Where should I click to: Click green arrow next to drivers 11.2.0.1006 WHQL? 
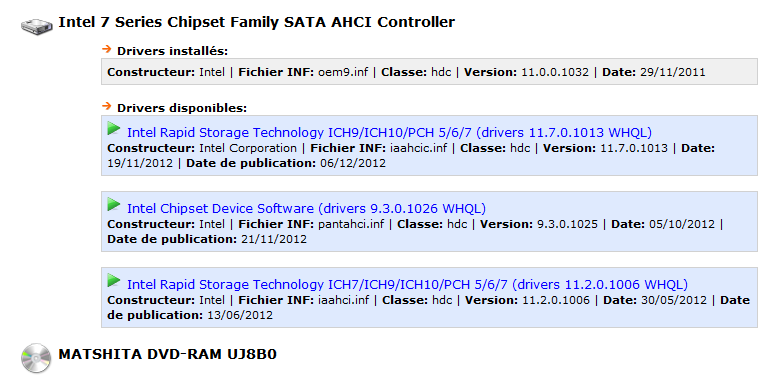(114, 281)
